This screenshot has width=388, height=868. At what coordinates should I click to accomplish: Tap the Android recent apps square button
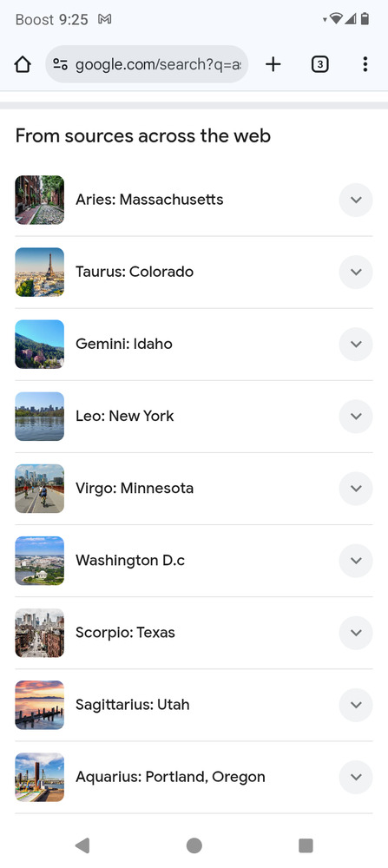pos(306,845)
